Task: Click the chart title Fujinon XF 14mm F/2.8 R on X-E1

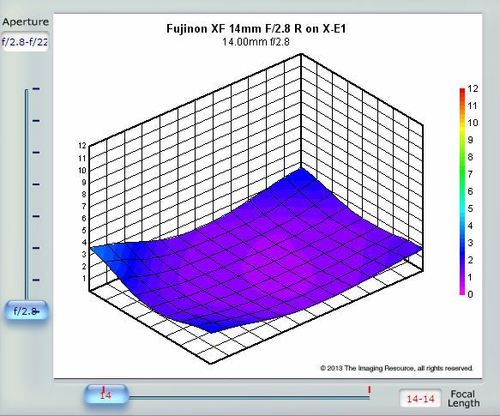Action: 256,29
